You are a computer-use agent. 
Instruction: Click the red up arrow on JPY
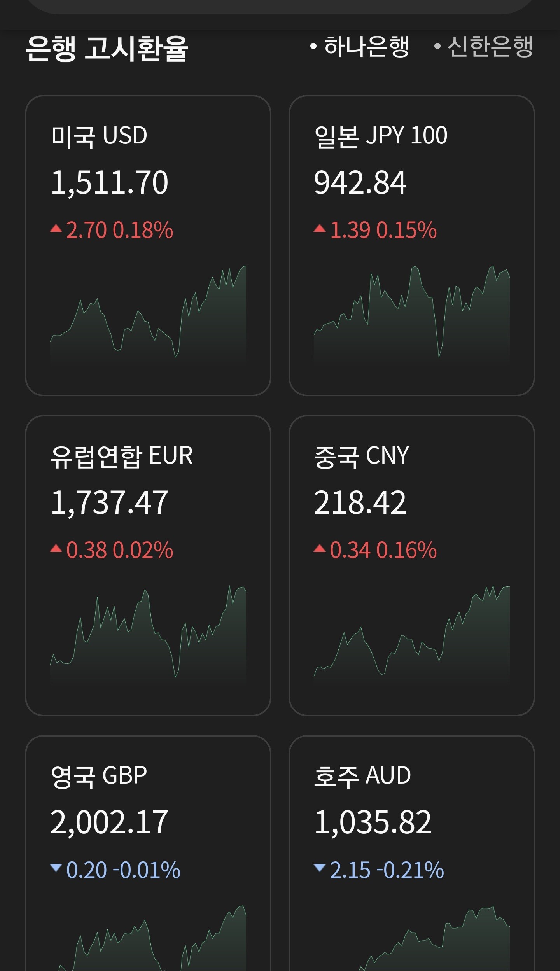tap(320, 228)
